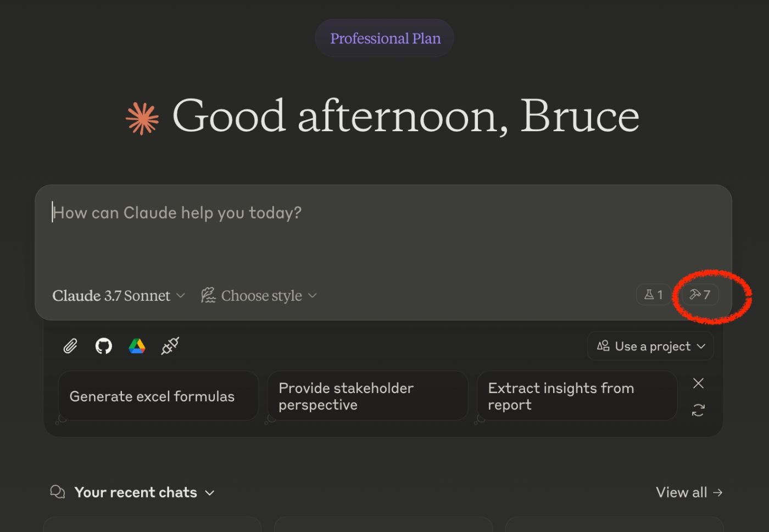Open the Use a project dropdown
This screenshot has height=532, width=769.
click(651, 346)
